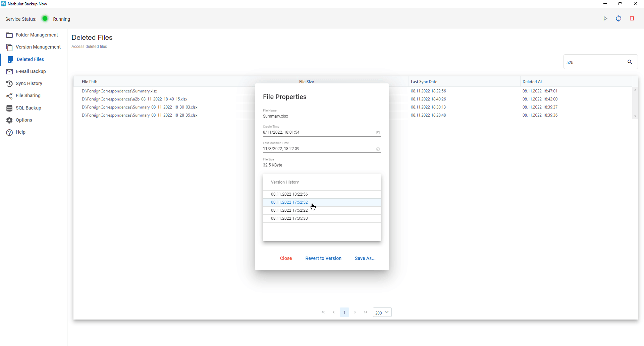The height and width of the screenshot is (346, 644).
Task: Click the File Sharing share icon
Action: (x=9, y=96)
